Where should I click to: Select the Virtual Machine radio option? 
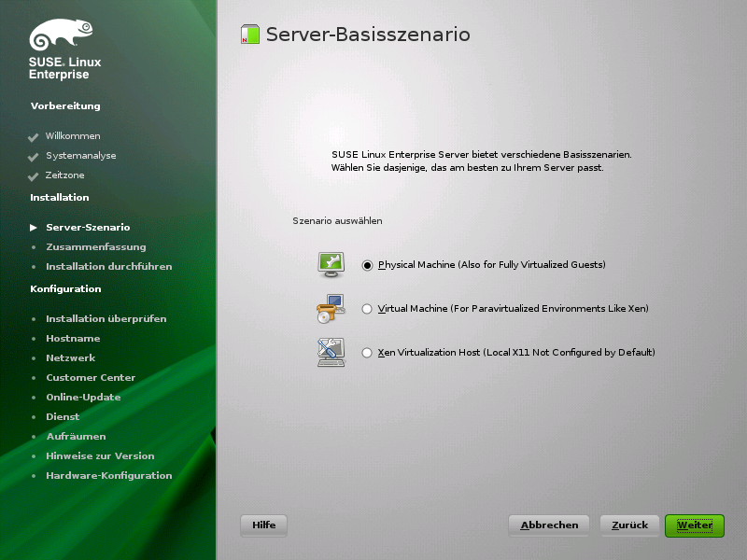coord(367,309)
